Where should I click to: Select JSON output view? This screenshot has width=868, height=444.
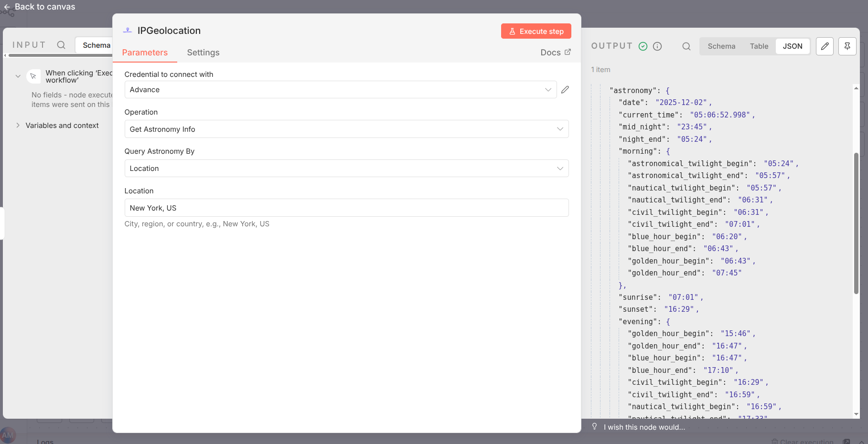pyautogui.click(x=793, y=46)
